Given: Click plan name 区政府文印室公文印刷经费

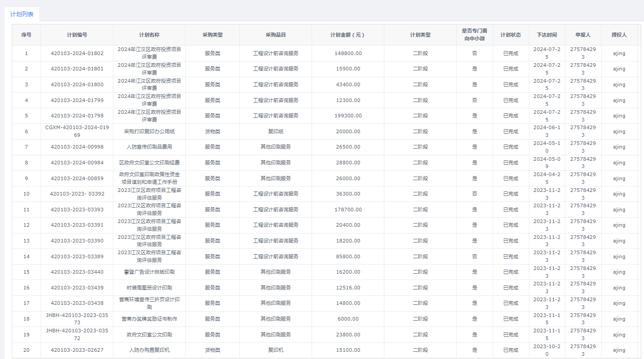Looking at the screenshot, I should point(149,163).
